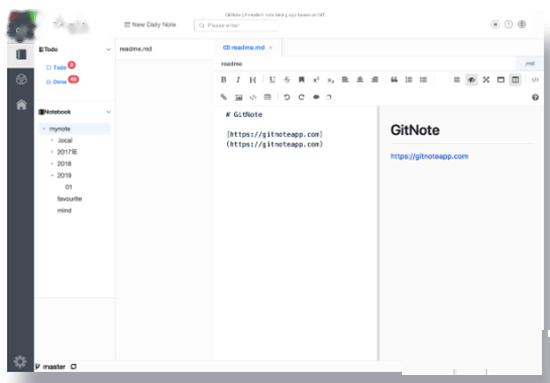Insert a horizontal rule line

pyautogui.click(x=457, y=80)
